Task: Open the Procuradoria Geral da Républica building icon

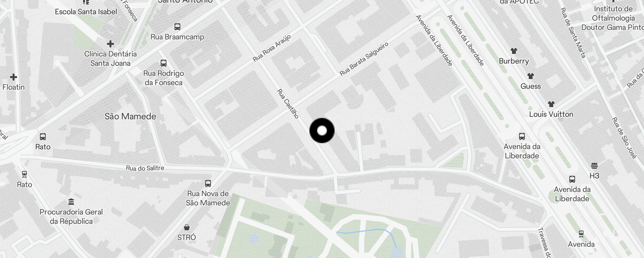Action: tap(71, 202)
